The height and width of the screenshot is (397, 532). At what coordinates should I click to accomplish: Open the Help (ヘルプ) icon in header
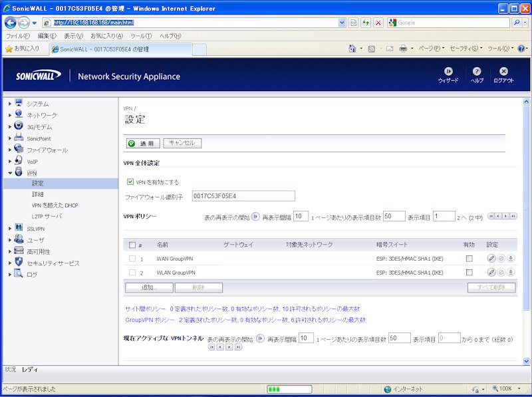pyautogui.click(x=477, y=71)
